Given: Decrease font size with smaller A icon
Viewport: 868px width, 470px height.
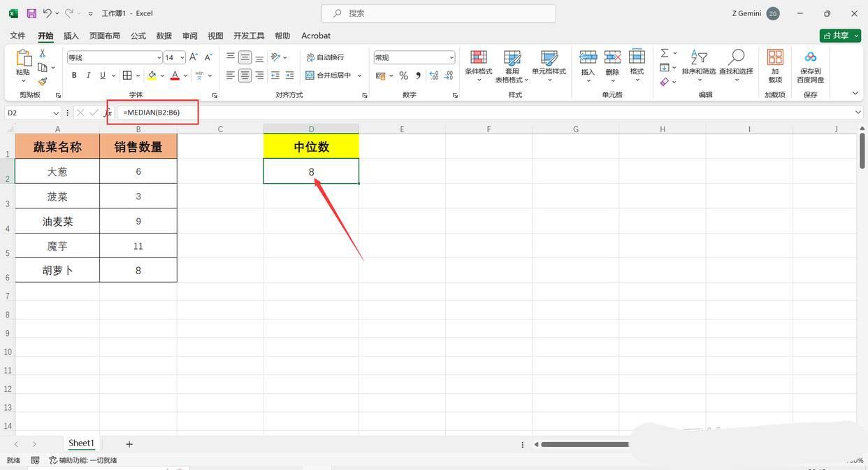Looking at the screenshot, I should (x=208, y=57).
